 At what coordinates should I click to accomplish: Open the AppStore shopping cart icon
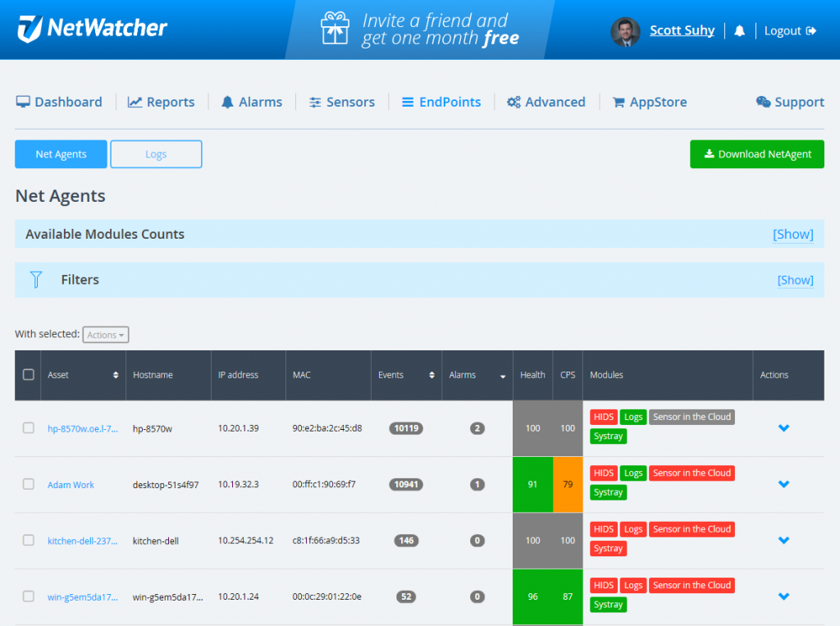(621, 101)
